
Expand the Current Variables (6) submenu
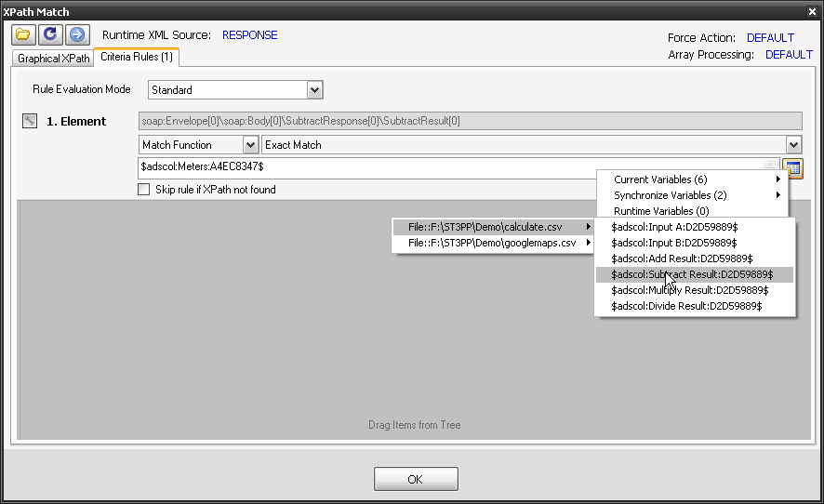tap(693, 179)
